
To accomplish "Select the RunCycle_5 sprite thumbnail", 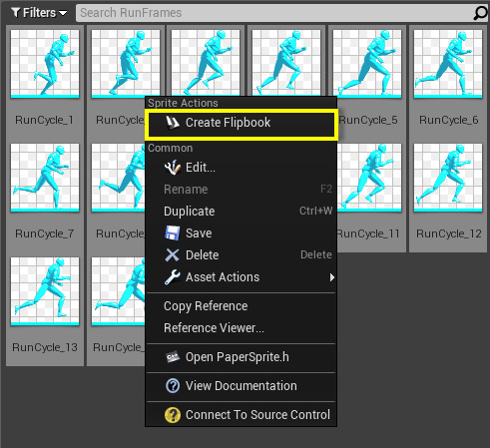I will click(367, 64).
